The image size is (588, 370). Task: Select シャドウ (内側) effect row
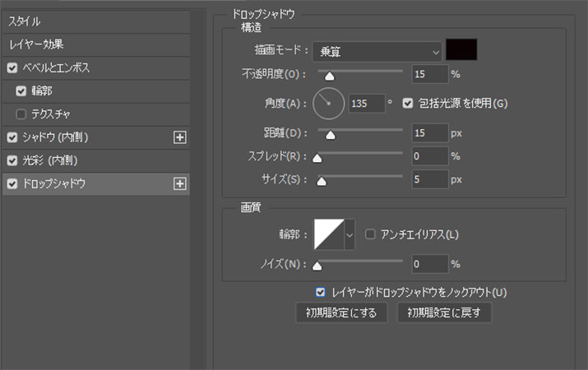(x=96, y=137)
